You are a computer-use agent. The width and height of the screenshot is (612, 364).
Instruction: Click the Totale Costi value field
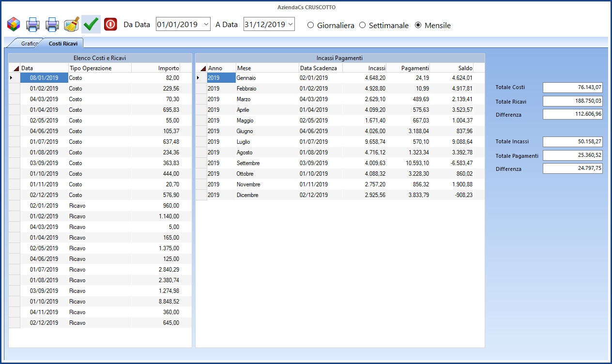[x=572, y=87]
